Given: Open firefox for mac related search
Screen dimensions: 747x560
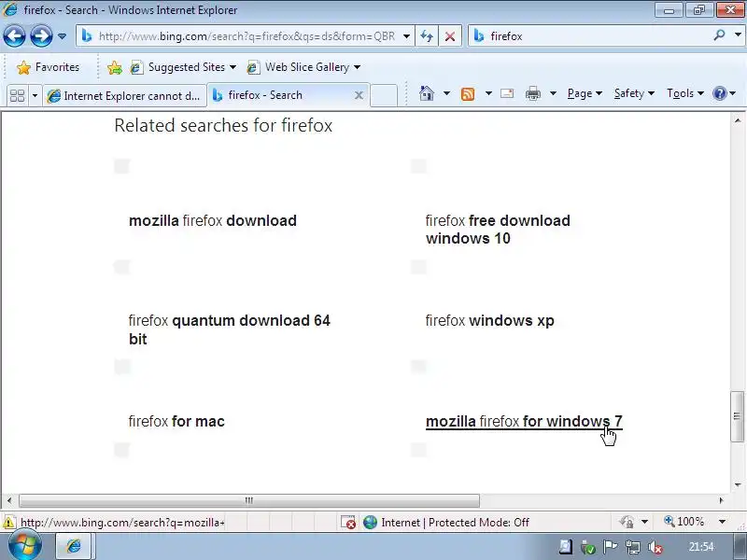Looking at the screenshot, I should [176, 422].
